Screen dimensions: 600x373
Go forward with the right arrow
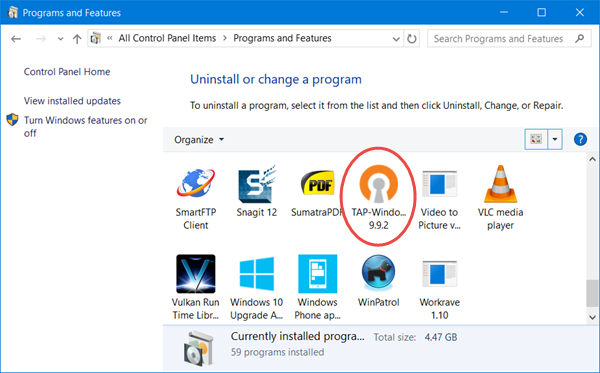click(x=41, y=39)
